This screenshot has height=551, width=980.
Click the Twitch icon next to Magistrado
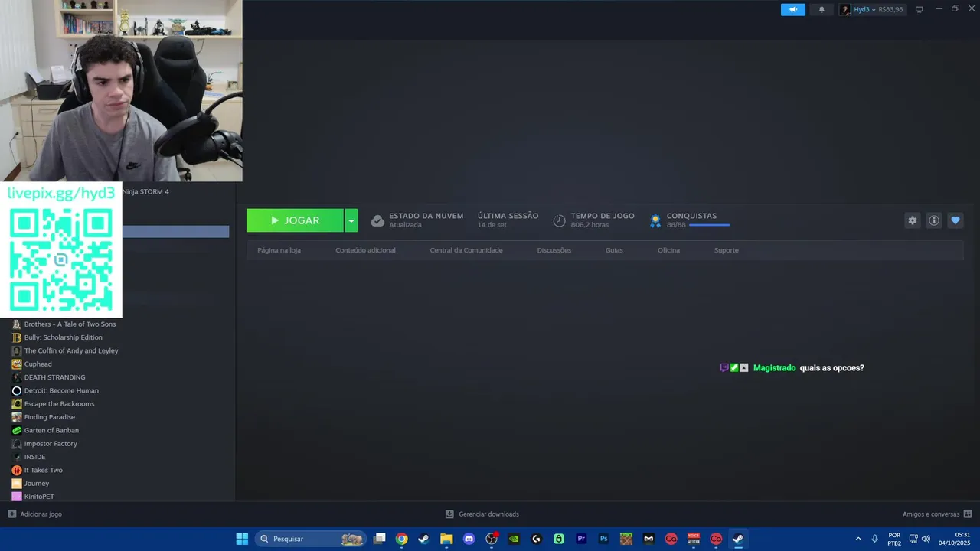(x=724, y=368)
